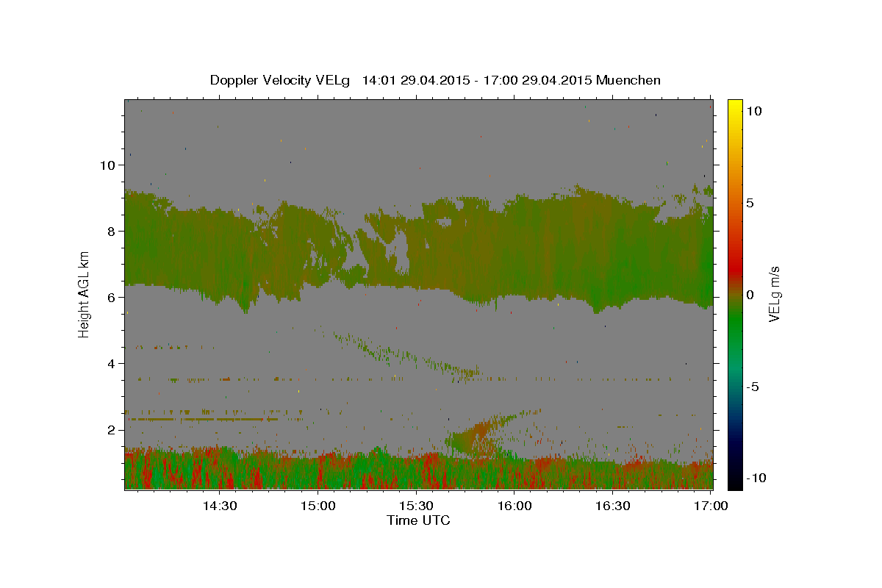
Task: Select the 15:00 time tick label
Action: (318, 506)
